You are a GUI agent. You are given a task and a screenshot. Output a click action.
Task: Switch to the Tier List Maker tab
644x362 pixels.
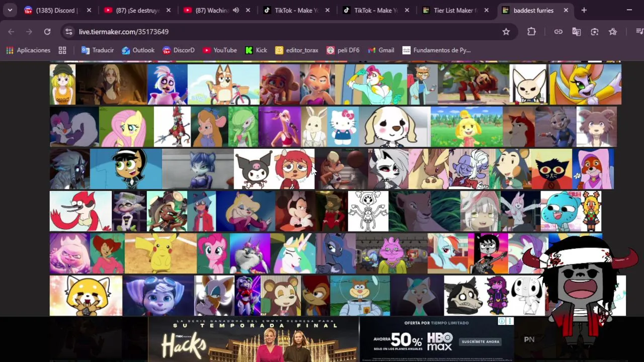(455, 10)
